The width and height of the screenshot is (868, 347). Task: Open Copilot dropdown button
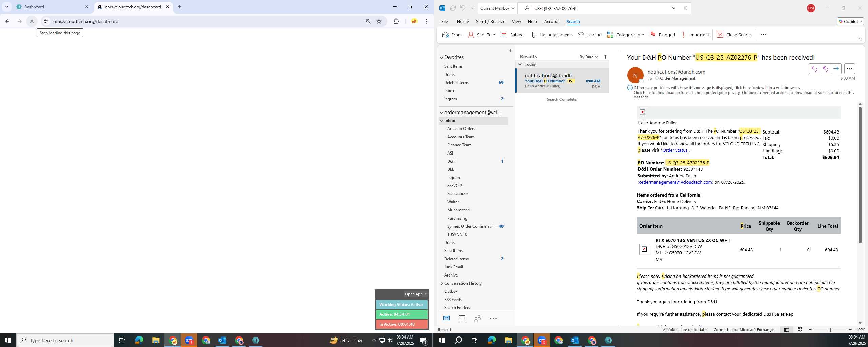point(850,21)
